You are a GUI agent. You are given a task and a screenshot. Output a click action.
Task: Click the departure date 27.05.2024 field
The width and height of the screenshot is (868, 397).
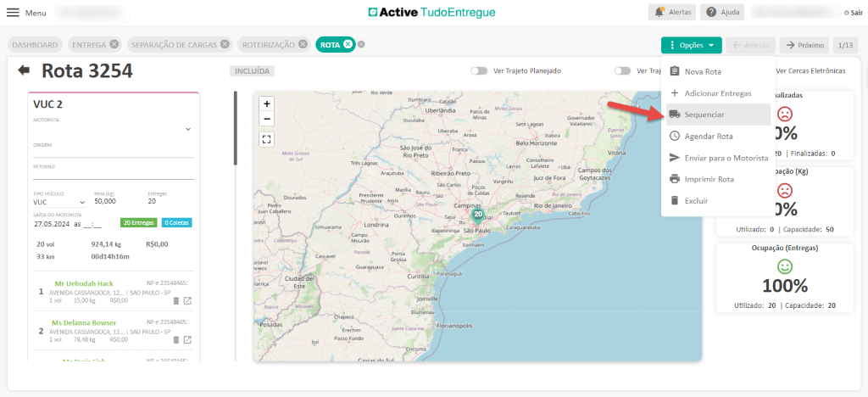tap(51, 224)
